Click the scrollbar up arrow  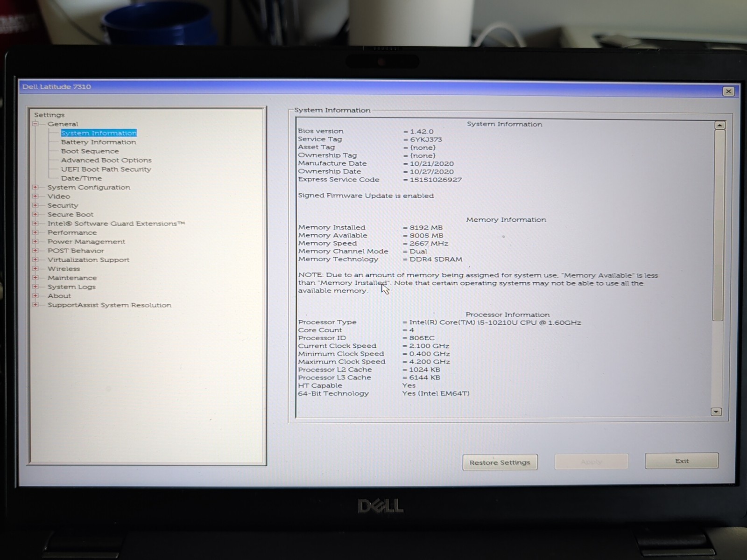coord(719,125)
